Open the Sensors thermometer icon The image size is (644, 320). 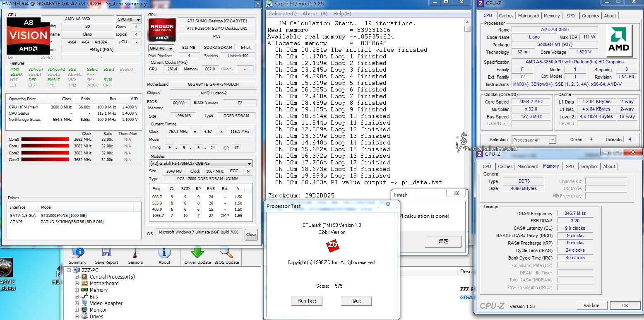point(135,253)
